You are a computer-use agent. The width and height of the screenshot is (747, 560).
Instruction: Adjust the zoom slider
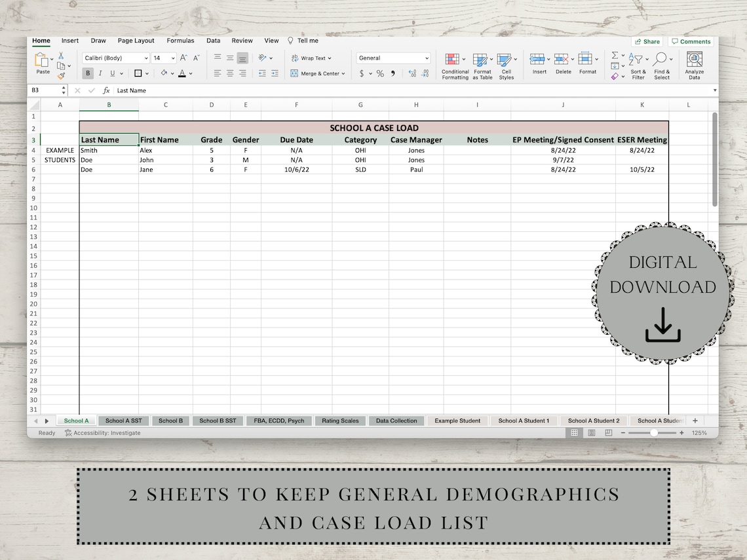point(655,433)
